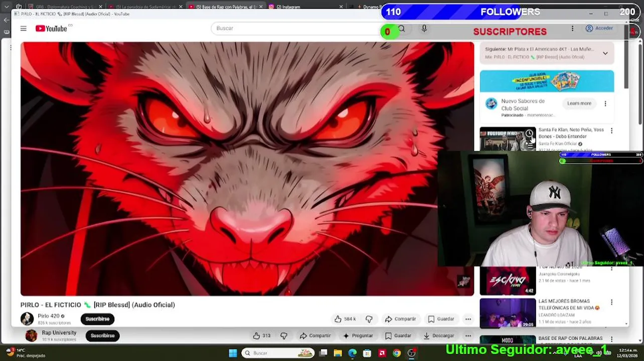Click Learn more on Club Social ad
This screenshot has height=361, width=644.
click(579, 103)
